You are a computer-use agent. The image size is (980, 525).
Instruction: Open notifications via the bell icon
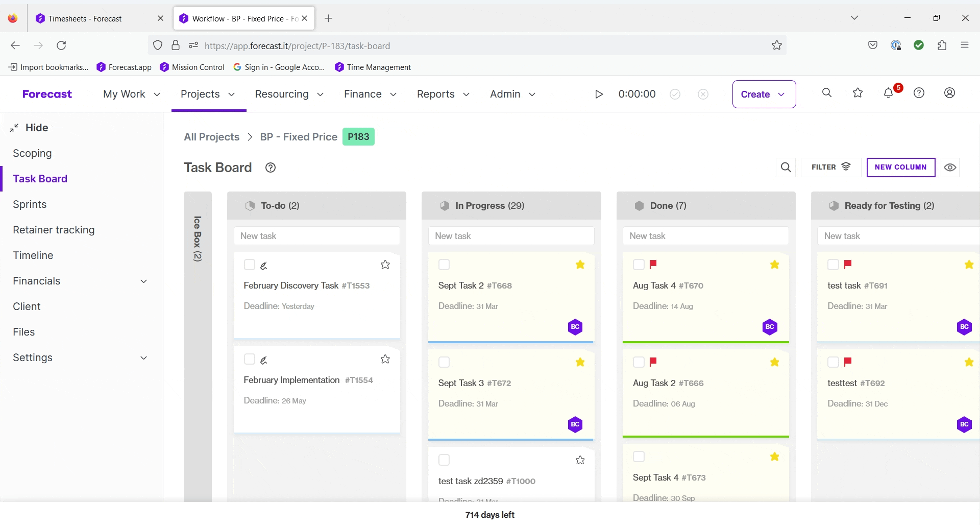click(x=888, y=93)
